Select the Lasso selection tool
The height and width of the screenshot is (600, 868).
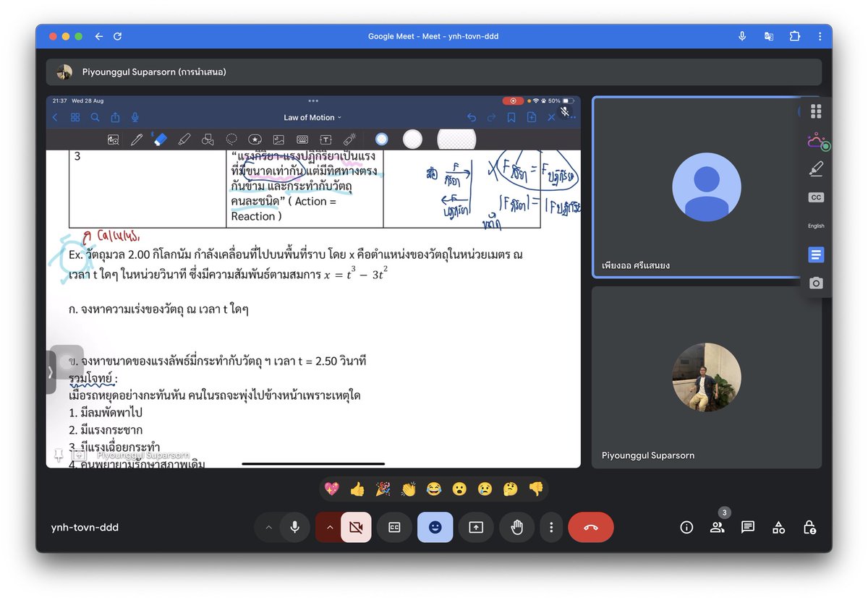point(231,140)
